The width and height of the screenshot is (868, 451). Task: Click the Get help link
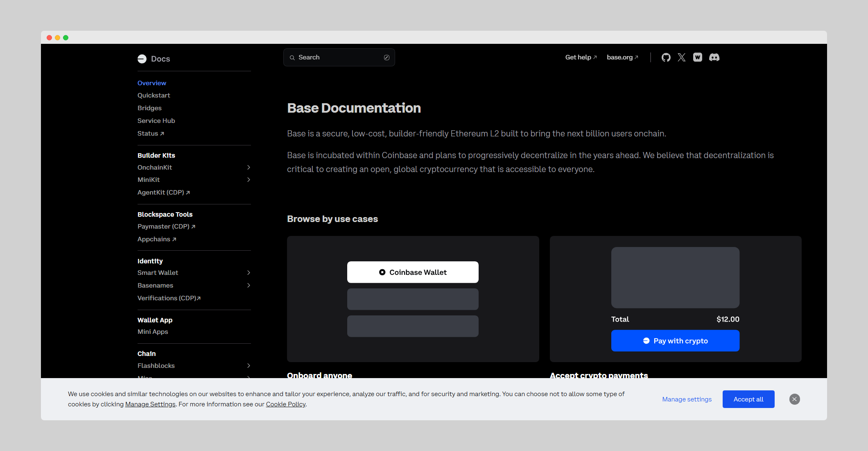[x=581, y=57]
